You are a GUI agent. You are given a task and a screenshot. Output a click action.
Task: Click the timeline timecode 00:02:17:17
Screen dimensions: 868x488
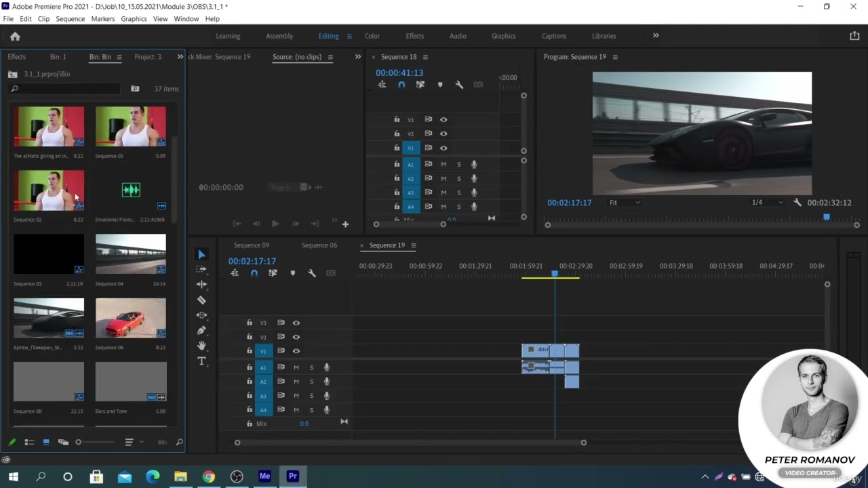pyautogui.click(x=252, y=261)
